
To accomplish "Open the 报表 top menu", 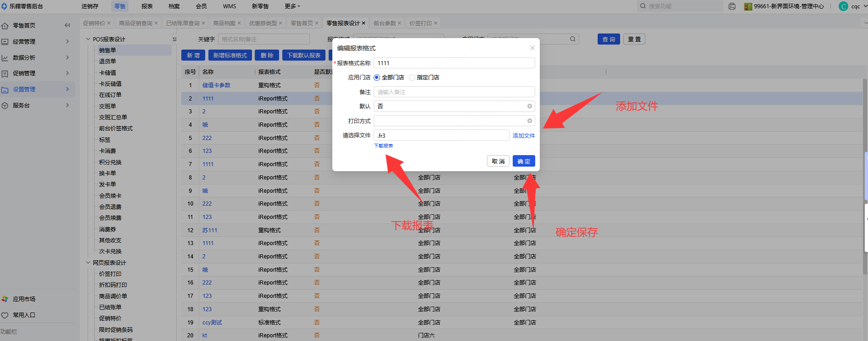I will coord(147,6).
